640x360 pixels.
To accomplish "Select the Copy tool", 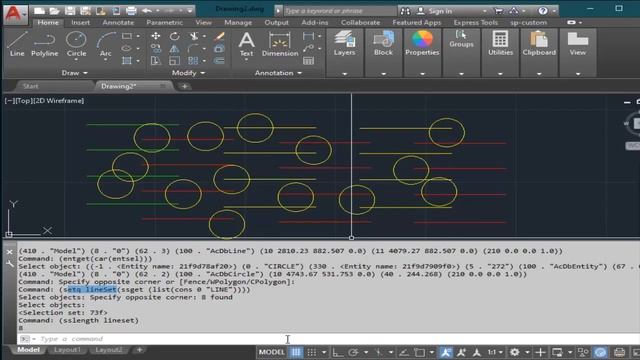I will [156, 49].
